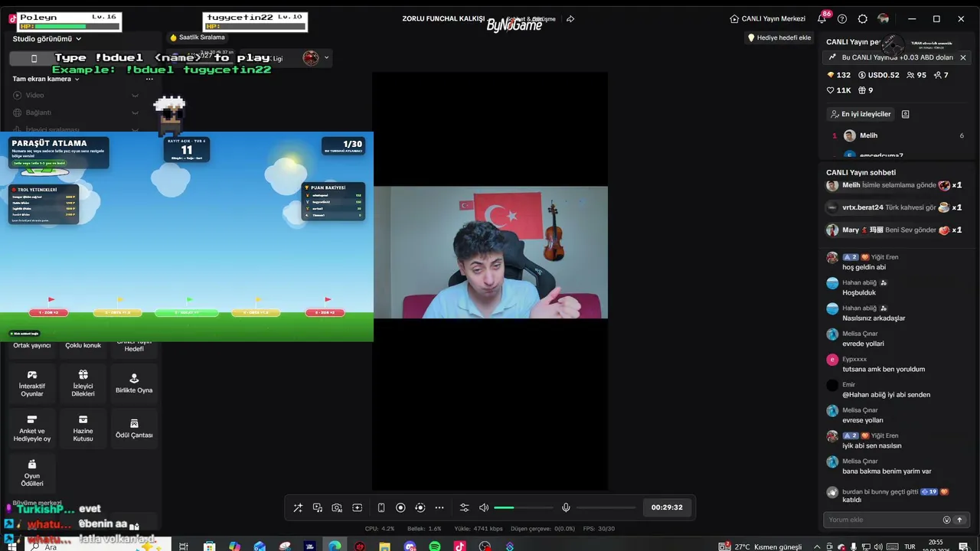
Task: Click the webcam preview of the streamer
Action: 490,252
